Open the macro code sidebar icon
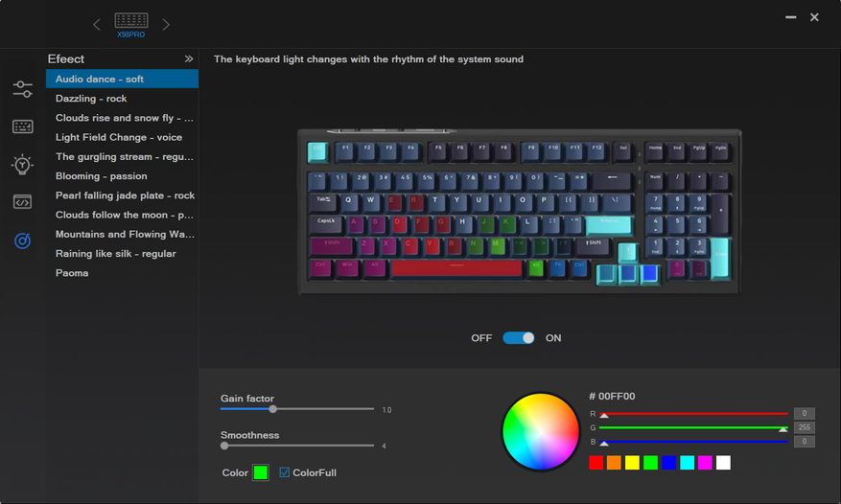 click(22, 202)
